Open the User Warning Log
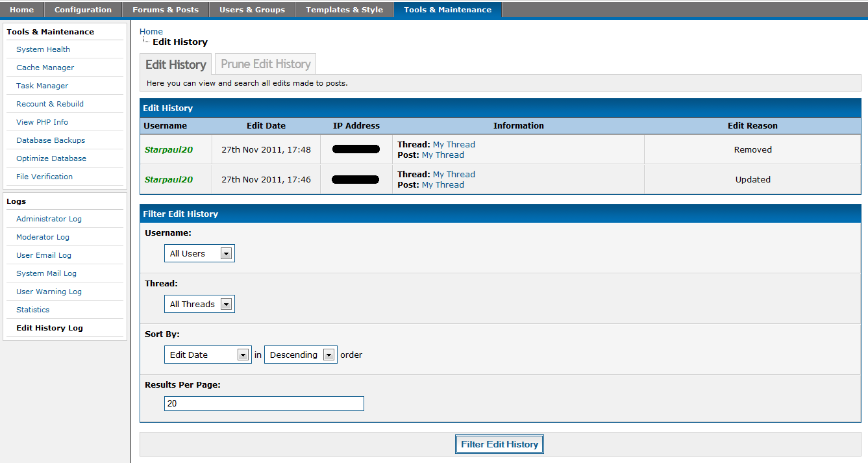This screenshot has height=463, width=868. pyautogui.click(x=49, y=292)
